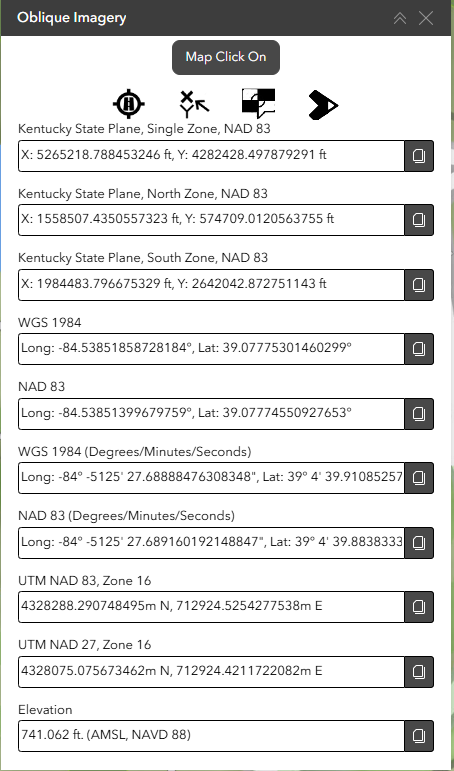454x771 pixels.
Task: Copy NAD 83 decimal coordinates
Action: pos(419,414)
